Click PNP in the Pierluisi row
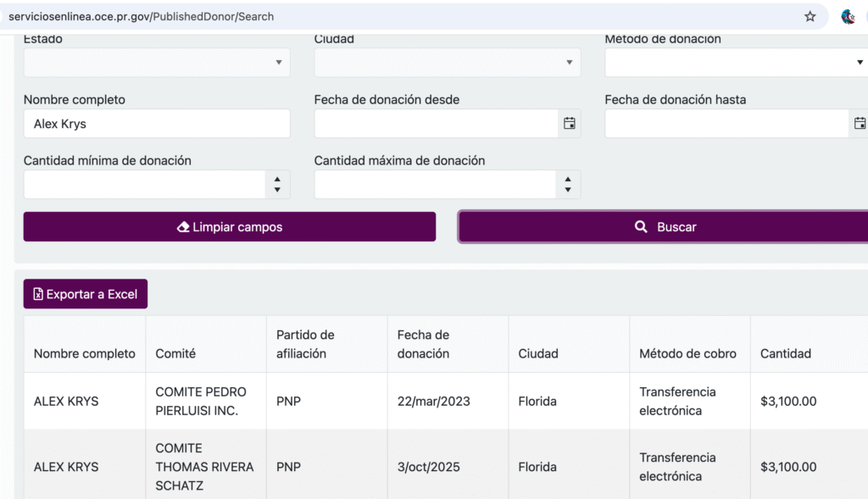The width and height of the screenshot is (868, 499). [x=288, y=401]
